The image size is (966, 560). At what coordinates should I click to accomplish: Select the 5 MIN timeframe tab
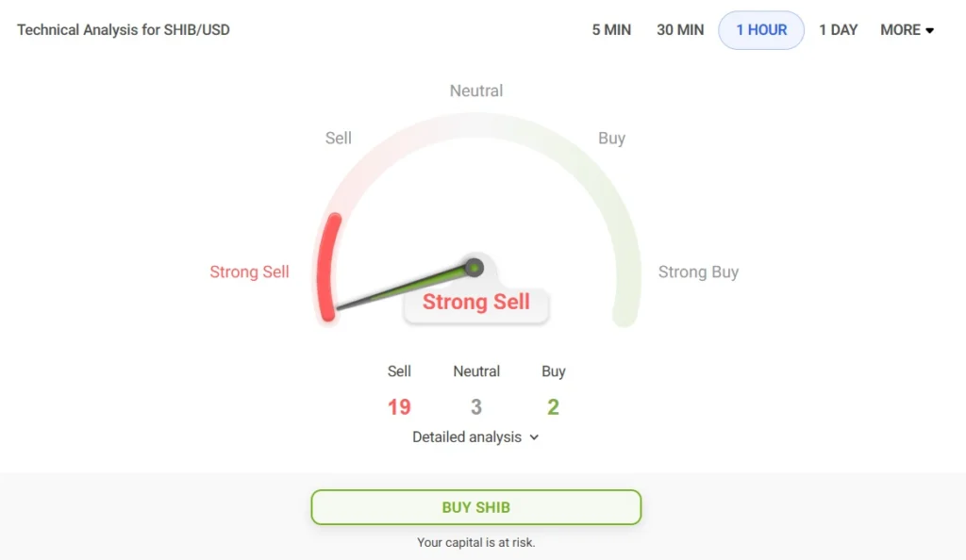click(x=611, y=30)
